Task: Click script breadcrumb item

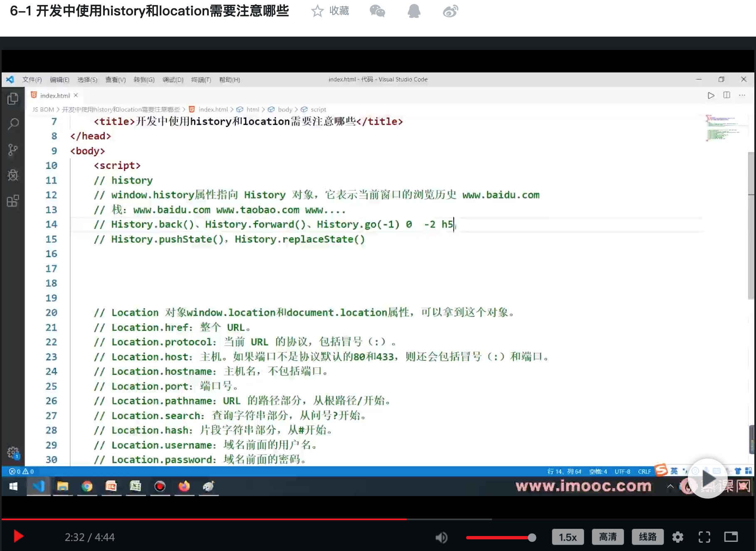Action: tap(319, 109)
